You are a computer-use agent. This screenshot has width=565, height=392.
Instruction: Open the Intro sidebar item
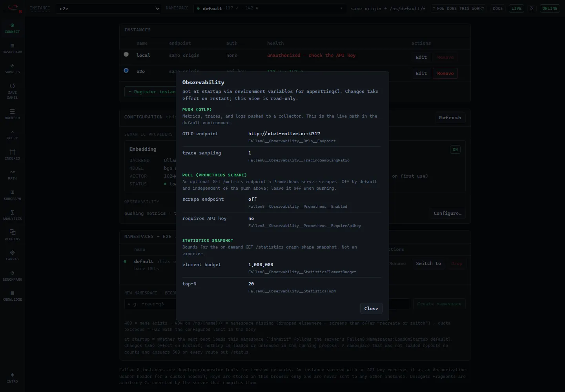[12, 378]
